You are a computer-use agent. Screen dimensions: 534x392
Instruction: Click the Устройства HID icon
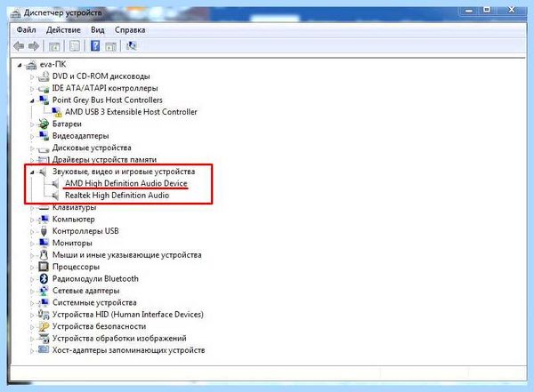tap(44, 315)
